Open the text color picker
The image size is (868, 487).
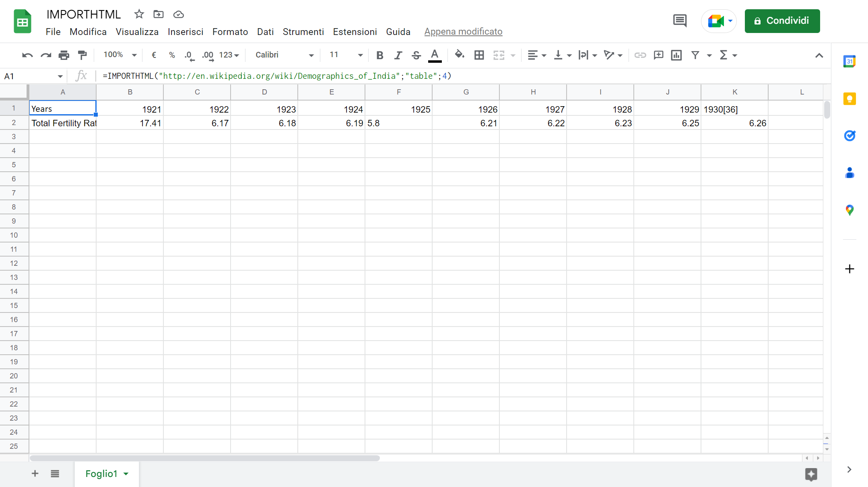[435, 55]
